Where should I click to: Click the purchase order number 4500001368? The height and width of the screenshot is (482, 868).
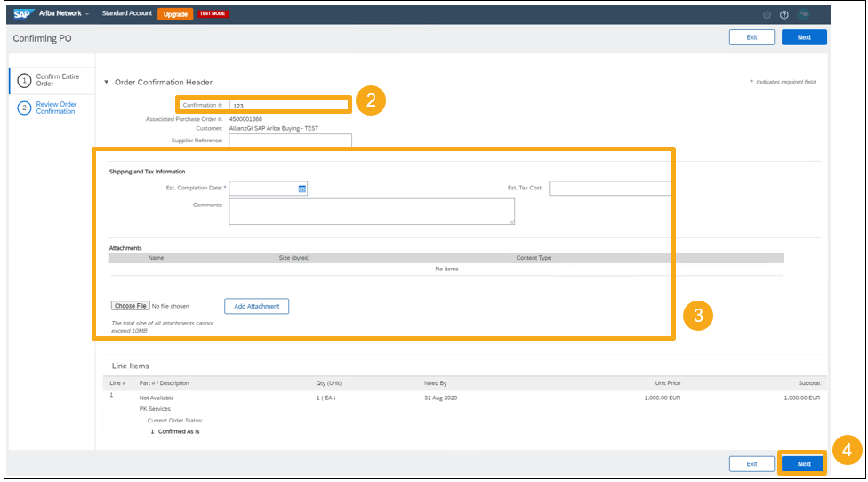[245, 119]
